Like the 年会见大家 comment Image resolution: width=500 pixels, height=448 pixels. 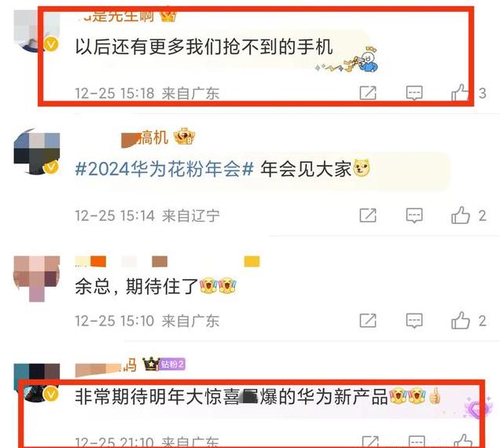[x=461, y=215]
